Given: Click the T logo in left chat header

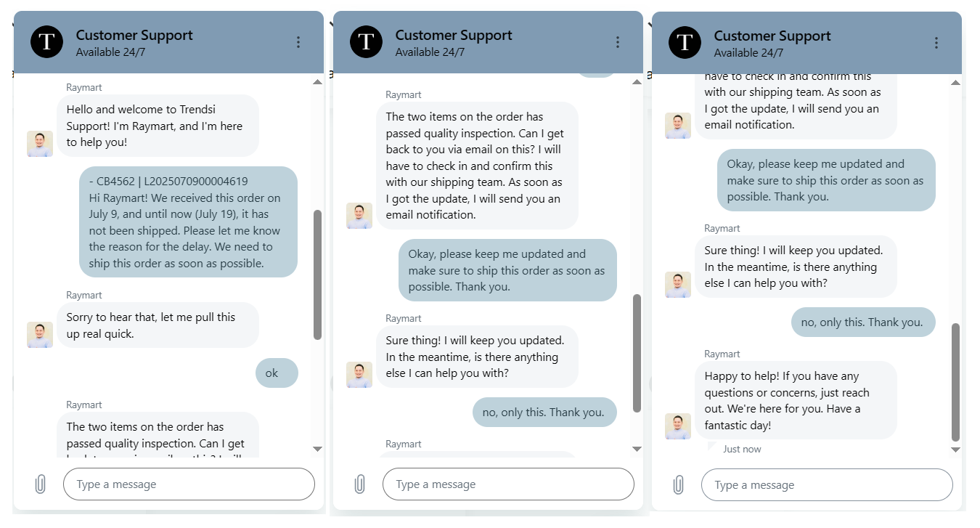Looking at the screenshot, I should [x=47, y=41].
